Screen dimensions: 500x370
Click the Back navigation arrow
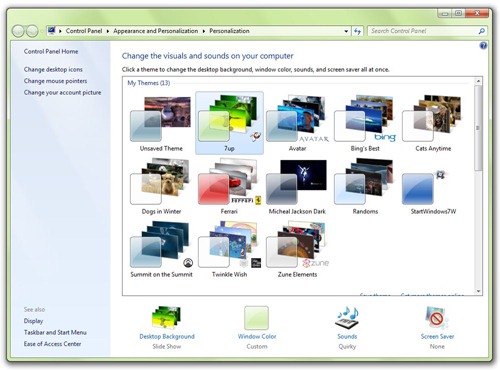click(18, 31)
